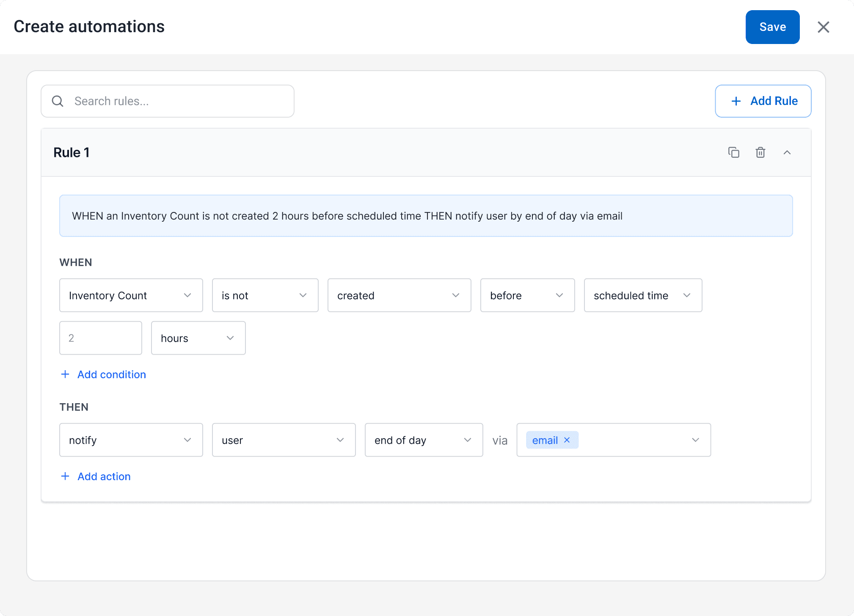Expand the 'created' event dropdown

(x=399, y=295)
